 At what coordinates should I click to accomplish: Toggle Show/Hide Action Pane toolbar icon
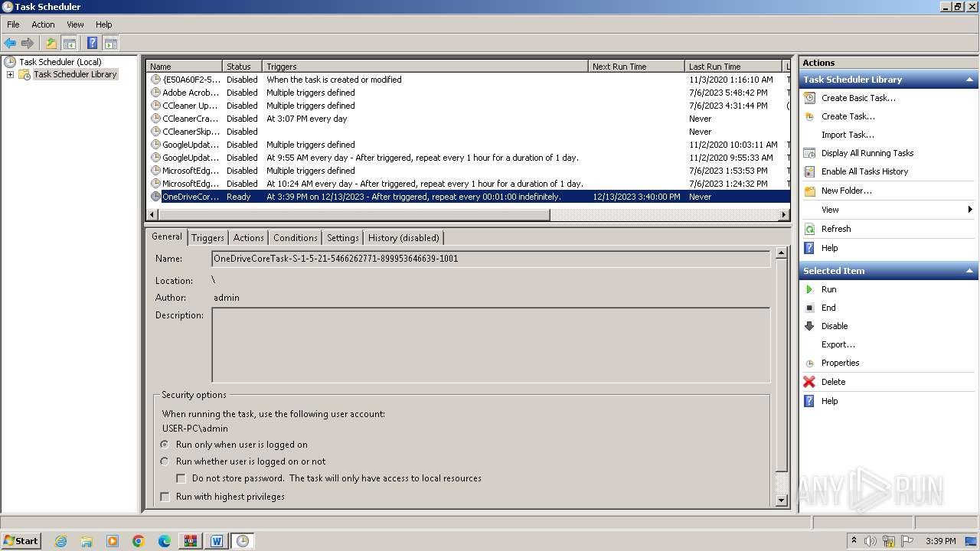(110, 44)
